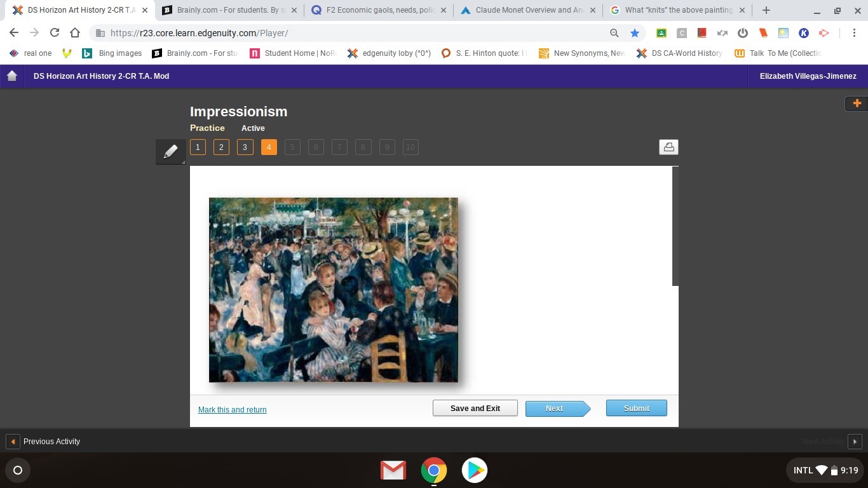Open the pencil annotation tool

tap(171, 152)
